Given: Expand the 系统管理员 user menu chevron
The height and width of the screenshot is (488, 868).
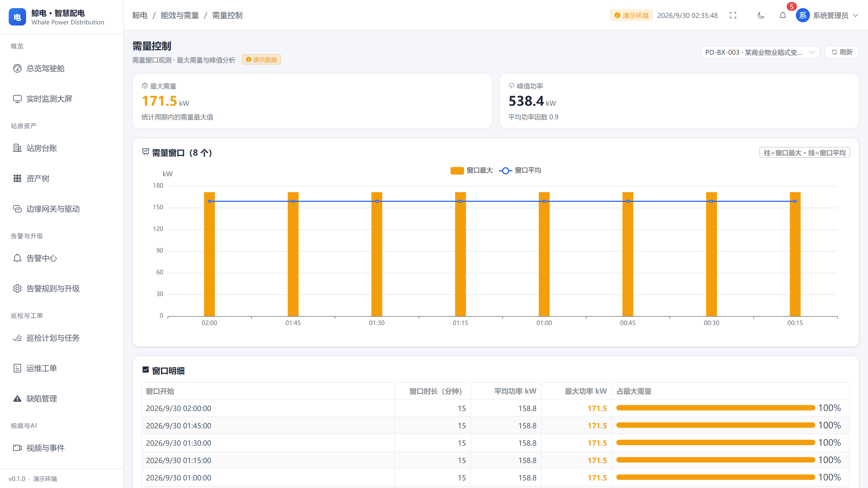Looking at the screenshot, I should (856, 15).
